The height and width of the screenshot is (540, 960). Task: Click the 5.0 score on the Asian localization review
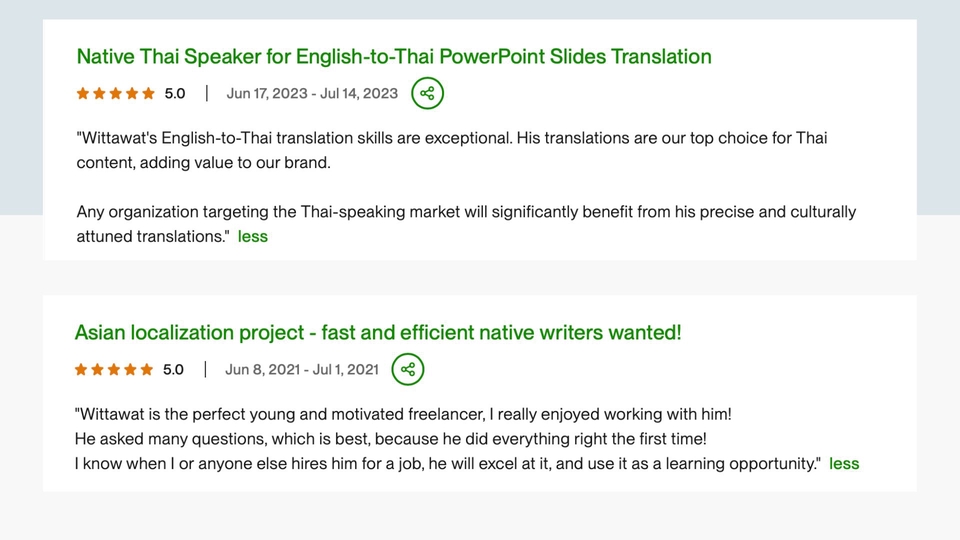click(173, 370)
